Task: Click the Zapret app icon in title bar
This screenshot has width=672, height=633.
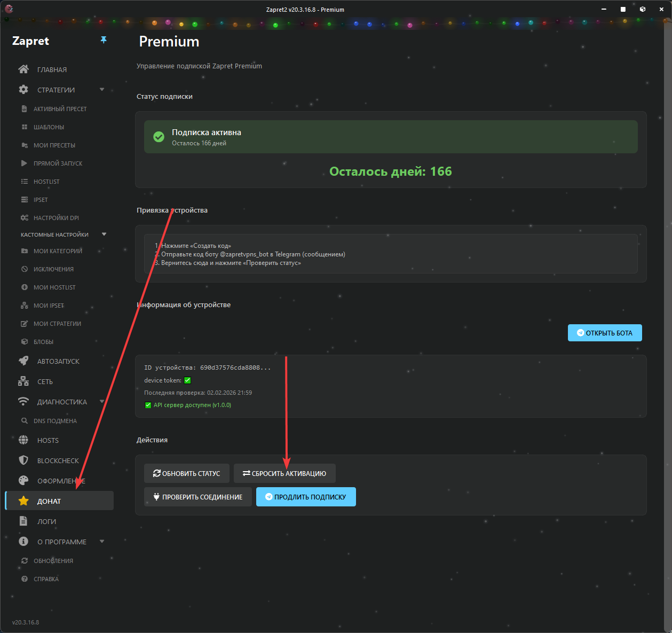Action: [x=9, y=9]
